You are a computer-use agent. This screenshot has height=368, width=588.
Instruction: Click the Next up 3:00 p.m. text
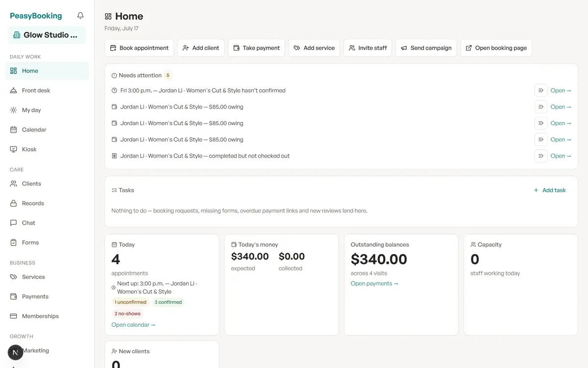tap(157, 288)
